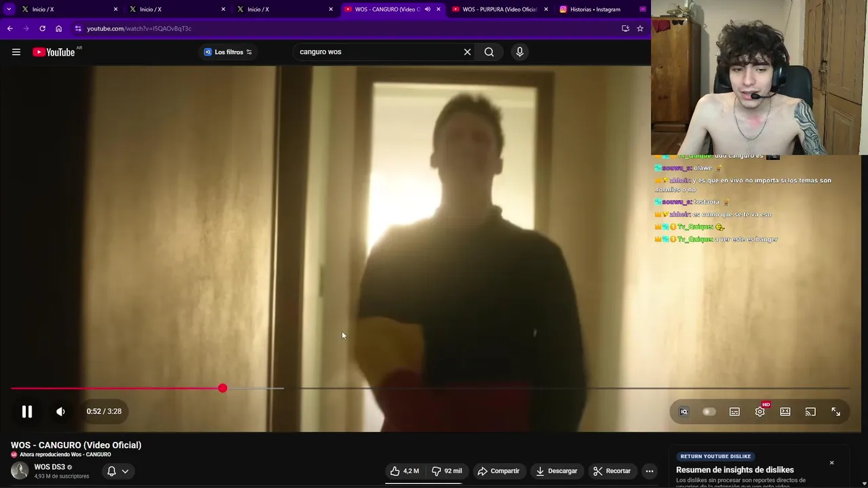Open browser home page button

pos(58,28)
